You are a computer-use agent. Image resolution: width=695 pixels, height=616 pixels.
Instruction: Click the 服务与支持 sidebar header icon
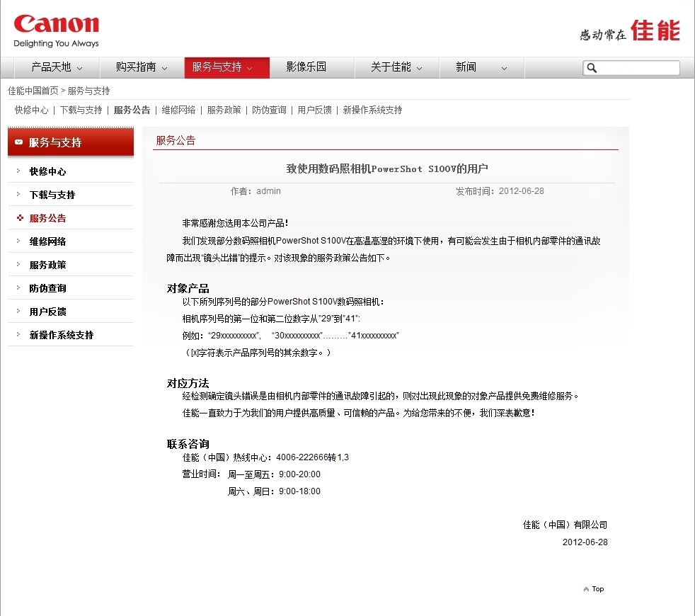18,142
